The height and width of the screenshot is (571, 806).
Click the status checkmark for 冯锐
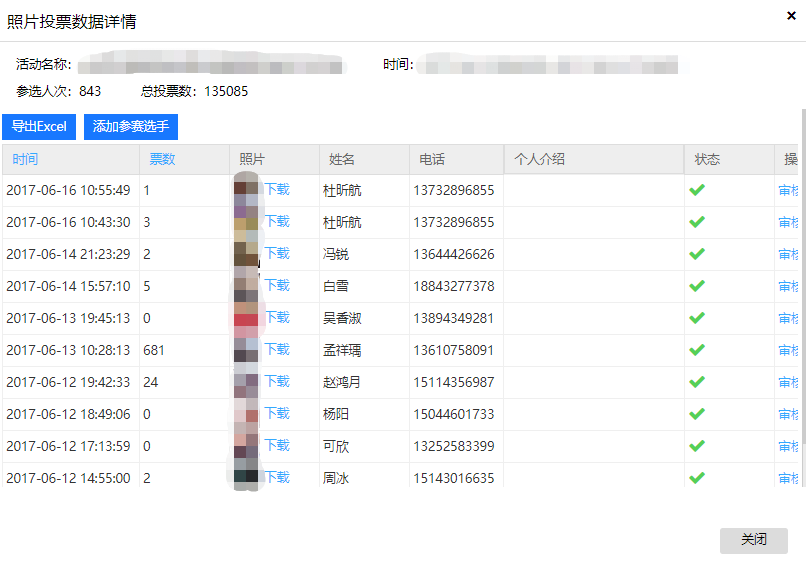coord(697,254)
